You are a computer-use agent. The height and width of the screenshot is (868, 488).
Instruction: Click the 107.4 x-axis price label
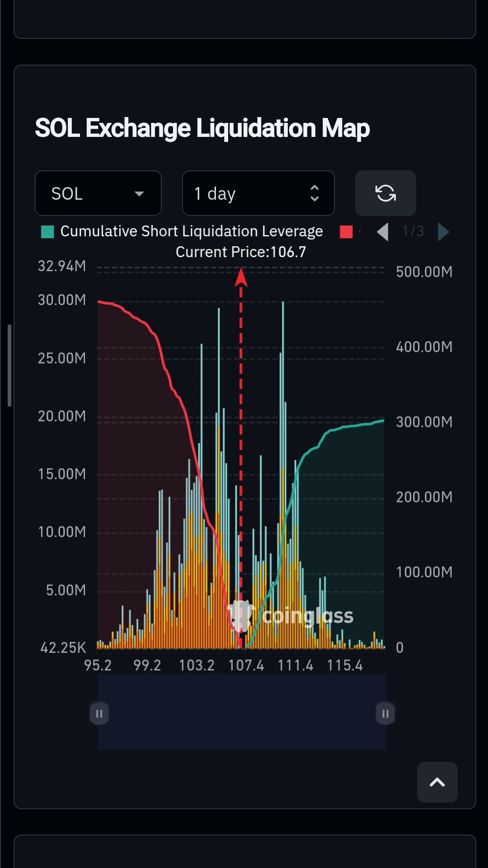246,665
